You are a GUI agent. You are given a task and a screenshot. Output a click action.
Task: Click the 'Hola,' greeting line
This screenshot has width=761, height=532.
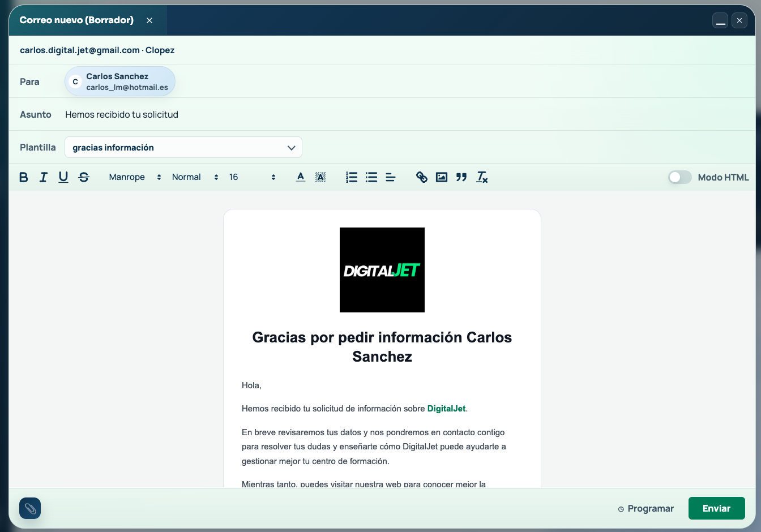pyautogui.click(x=251, y=385)
